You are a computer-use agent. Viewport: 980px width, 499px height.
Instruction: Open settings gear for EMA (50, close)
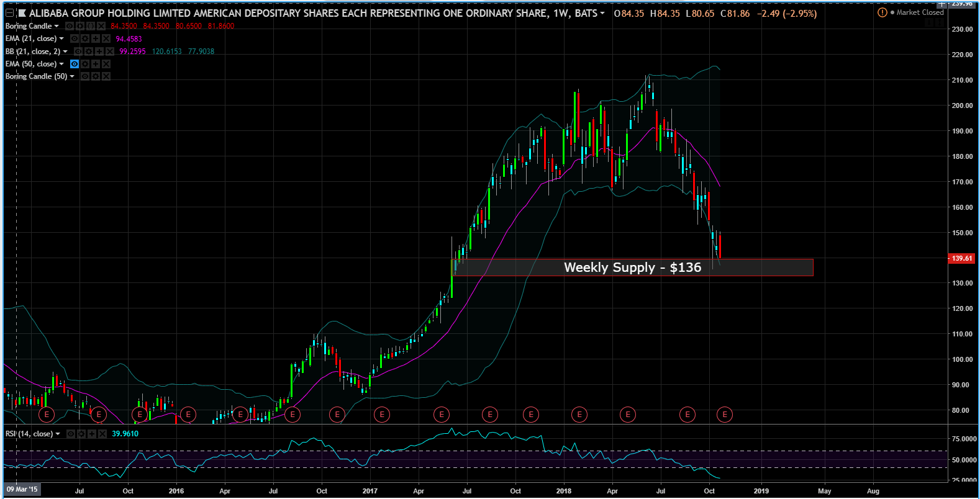[85, 64]
